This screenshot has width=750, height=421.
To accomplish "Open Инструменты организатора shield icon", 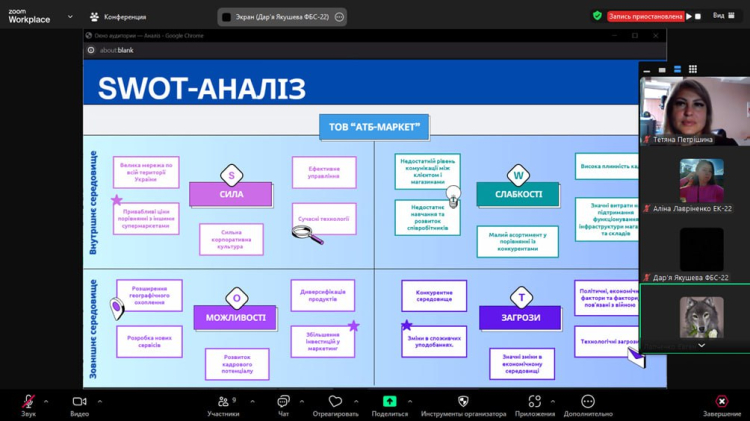I will click(463, 402).
